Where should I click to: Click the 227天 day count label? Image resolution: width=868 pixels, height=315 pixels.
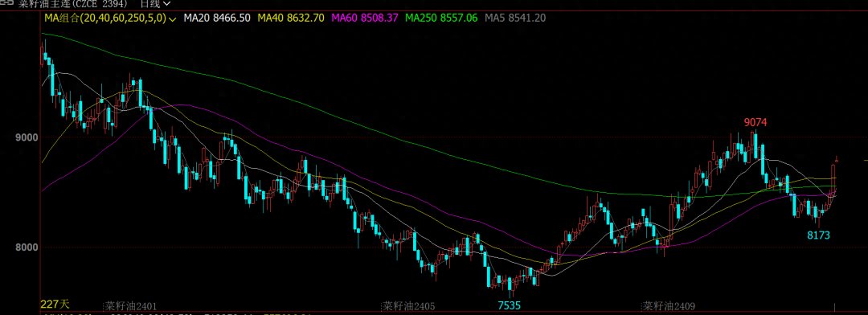(55, 304)
